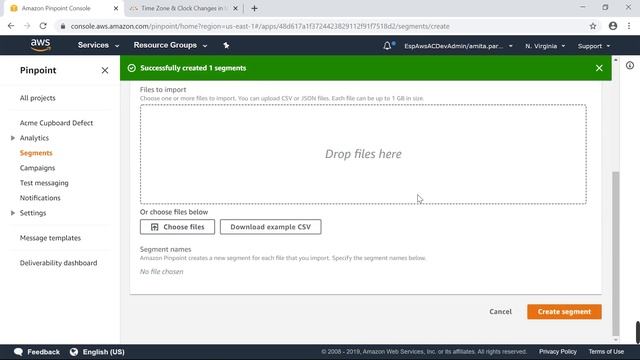Image resolution: width=640 pixels, height=360 pixels.
Task: Switch to Time Zone & Clock Changes tab
Action: [182, 8]
